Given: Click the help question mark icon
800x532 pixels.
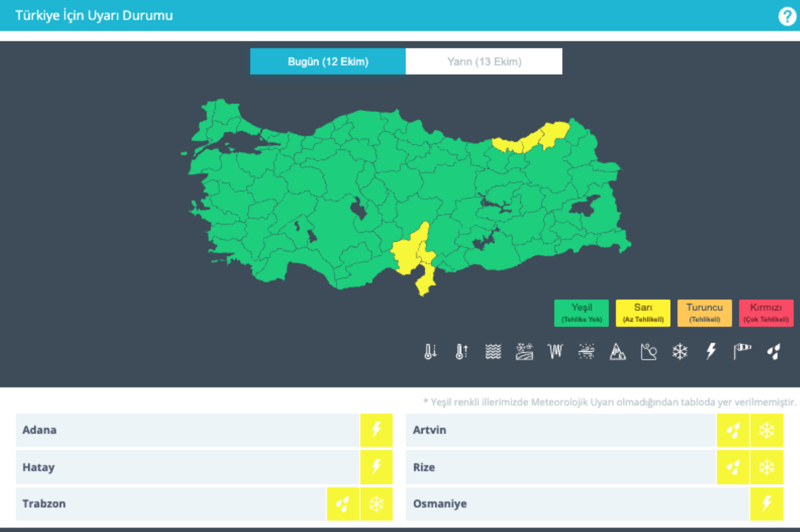Looking at the screenshot, I should tap(786, 16).
